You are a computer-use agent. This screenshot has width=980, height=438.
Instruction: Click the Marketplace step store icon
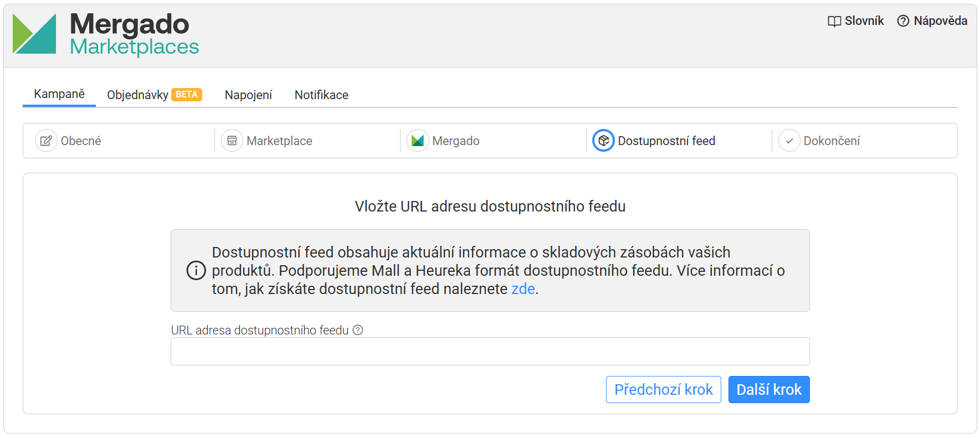[x=232, y=141]
